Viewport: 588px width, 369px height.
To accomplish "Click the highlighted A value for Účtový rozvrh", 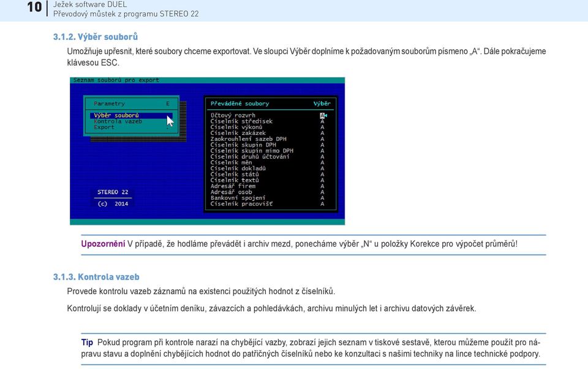I will coord(322,115).
